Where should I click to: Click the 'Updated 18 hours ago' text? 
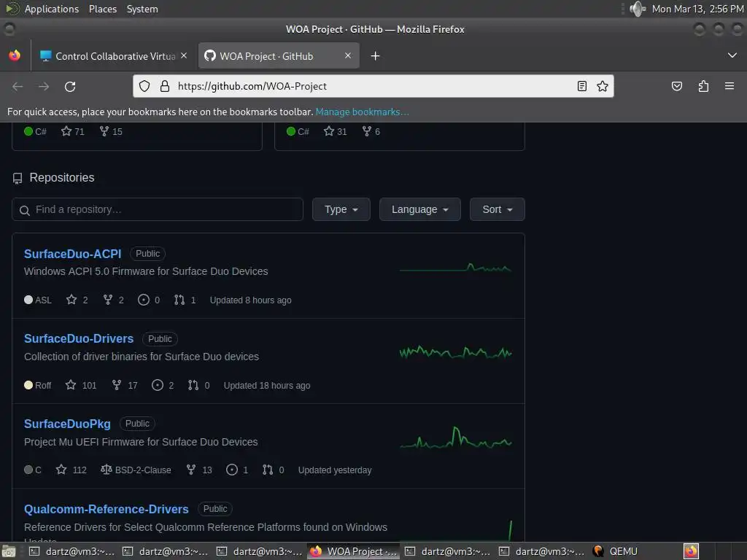click(267, 386)
